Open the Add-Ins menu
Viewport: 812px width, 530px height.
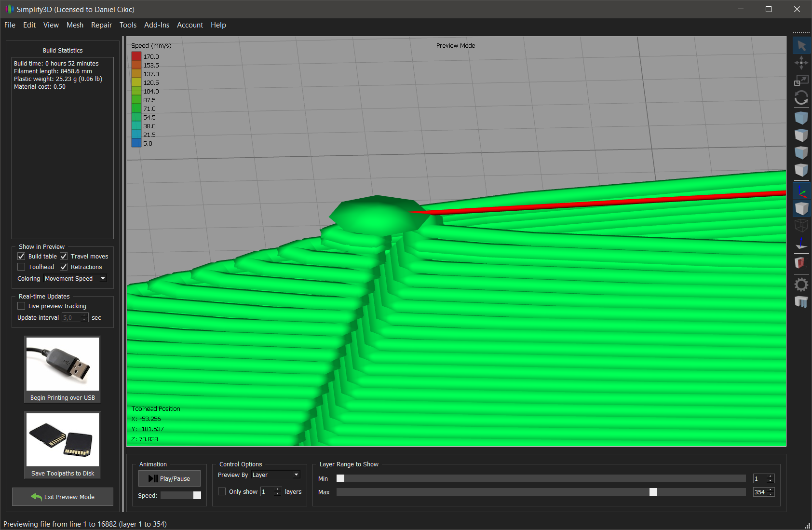[x=157, y=25]
